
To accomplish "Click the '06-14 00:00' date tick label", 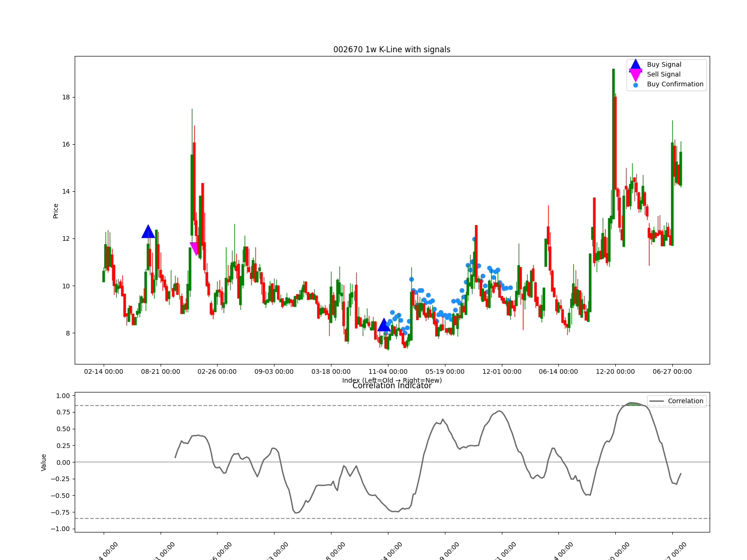I will [x=558, y=372].
